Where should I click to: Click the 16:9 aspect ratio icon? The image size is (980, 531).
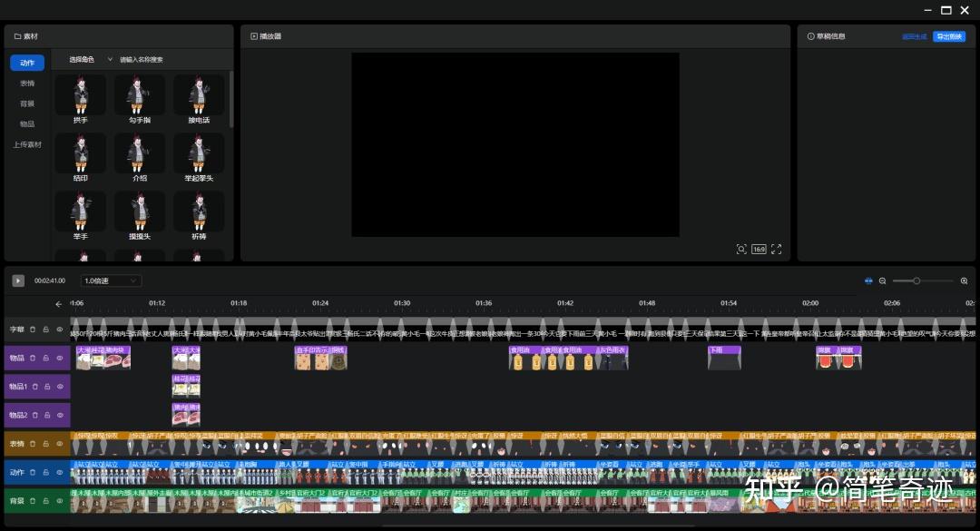click(759, 249)
